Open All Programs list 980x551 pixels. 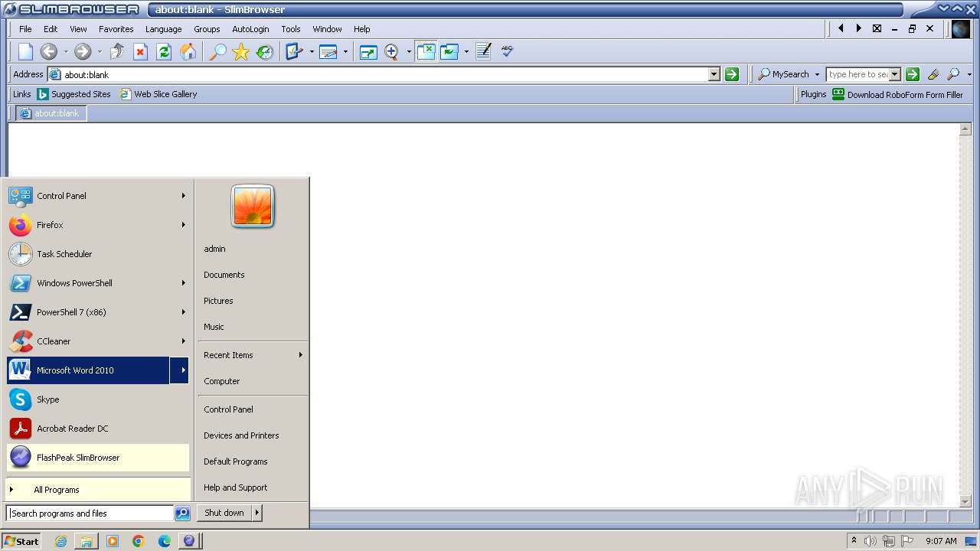[x=97, y=490]
